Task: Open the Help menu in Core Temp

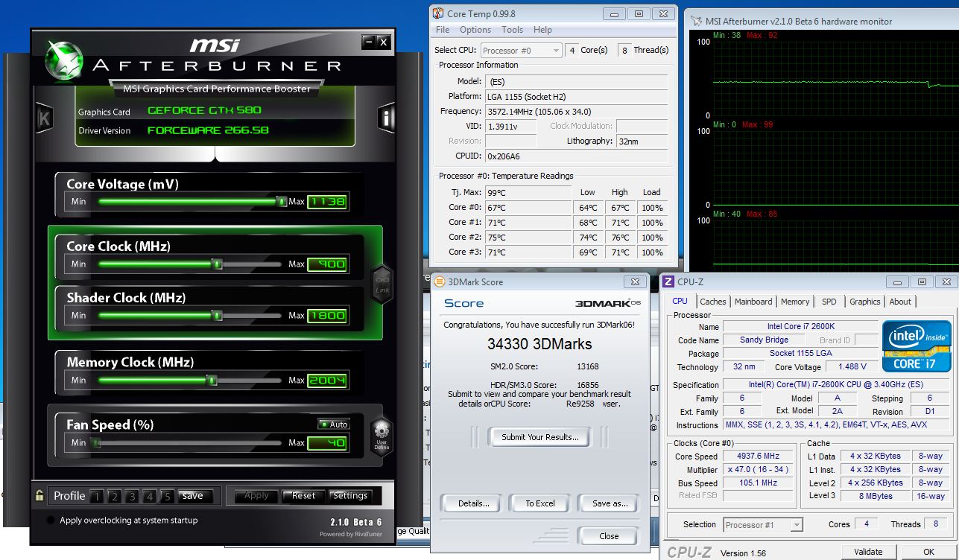Action: point(542,30)
